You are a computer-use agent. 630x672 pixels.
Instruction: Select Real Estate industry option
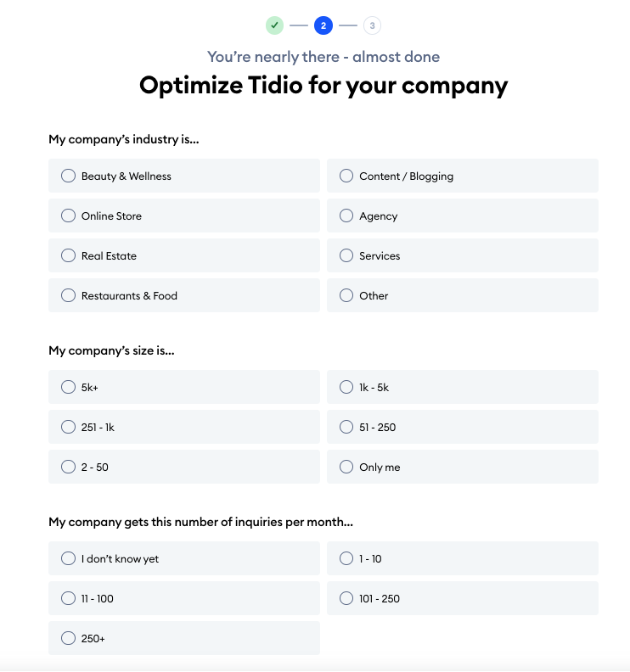tap(69, 256)
